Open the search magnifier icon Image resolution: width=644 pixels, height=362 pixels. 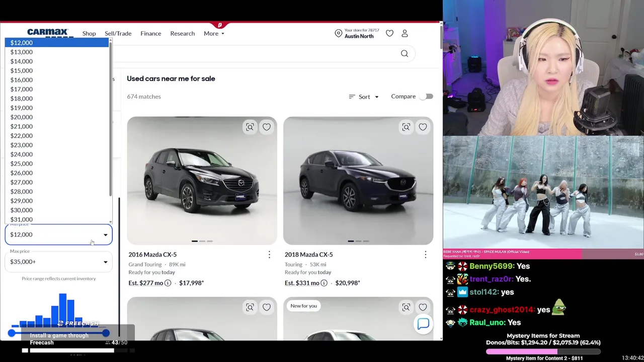click(405, 54)
